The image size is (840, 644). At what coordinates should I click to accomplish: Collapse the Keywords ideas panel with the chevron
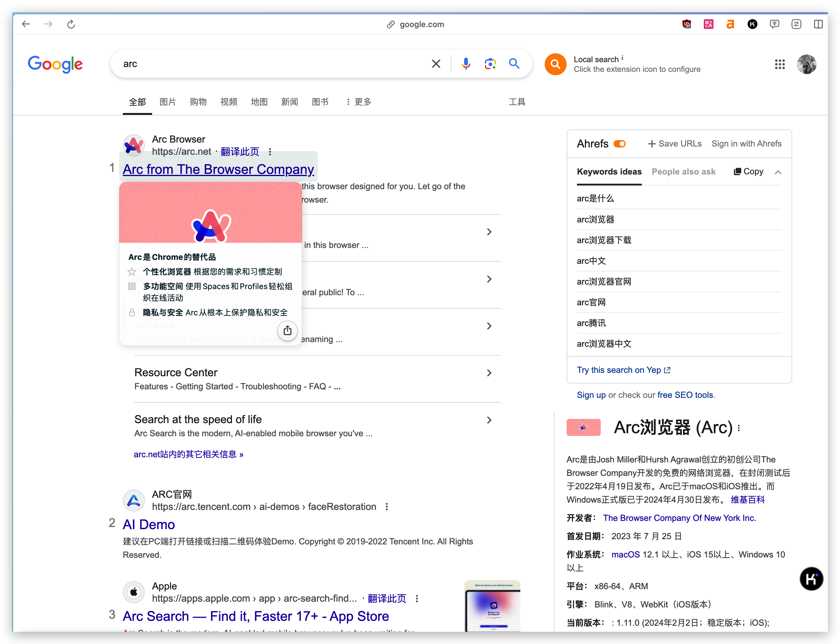[x=778, y=172]
